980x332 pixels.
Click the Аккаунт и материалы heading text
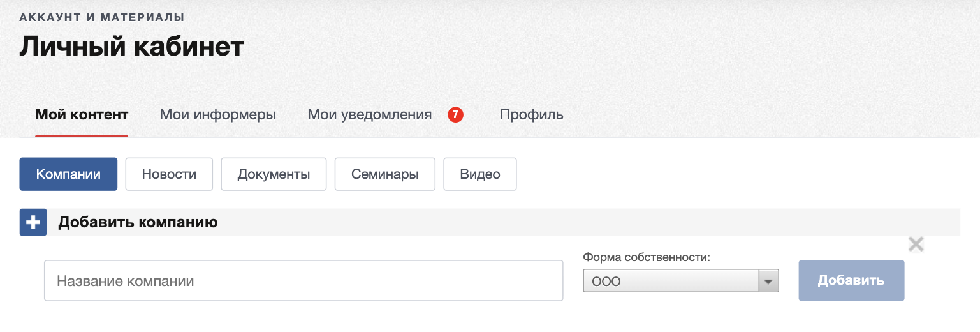(102, 17)
